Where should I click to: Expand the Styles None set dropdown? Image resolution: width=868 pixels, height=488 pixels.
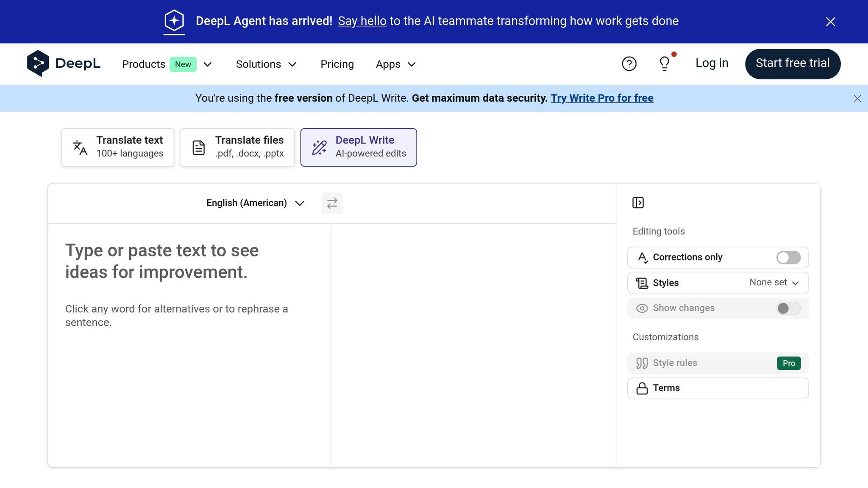point(773,283)
